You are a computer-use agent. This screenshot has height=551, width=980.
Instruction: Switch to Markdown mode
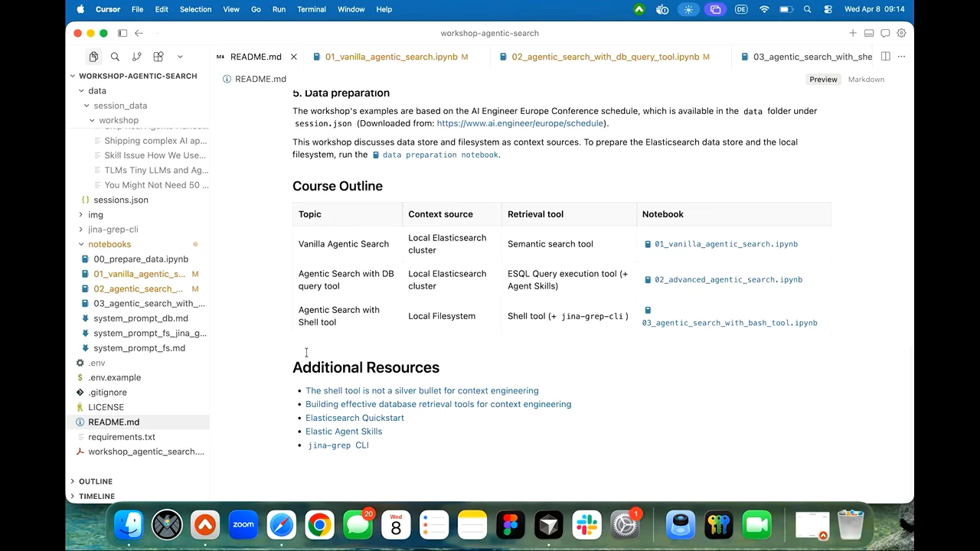[866, 80]
